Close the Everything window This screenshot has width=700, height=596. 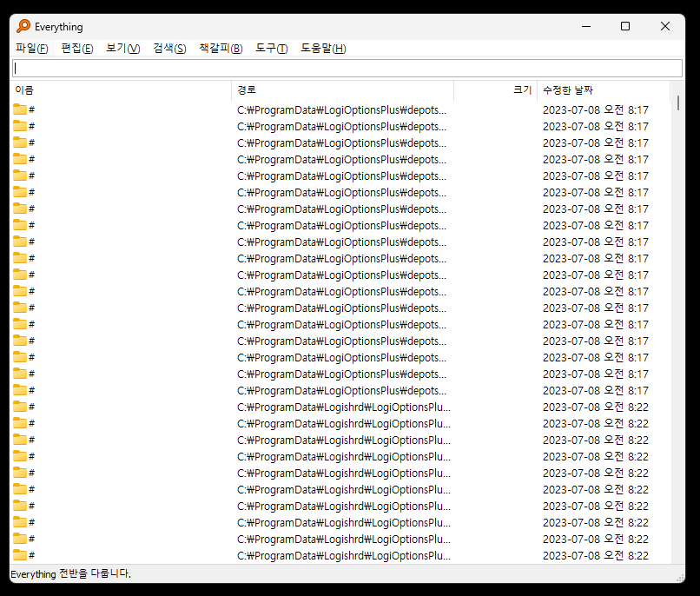click(x=665, y=26)
